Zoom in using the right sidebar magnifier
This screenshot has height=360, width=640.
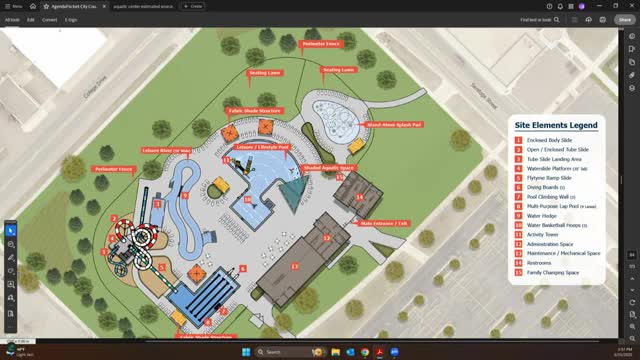(x=632, y=327)
